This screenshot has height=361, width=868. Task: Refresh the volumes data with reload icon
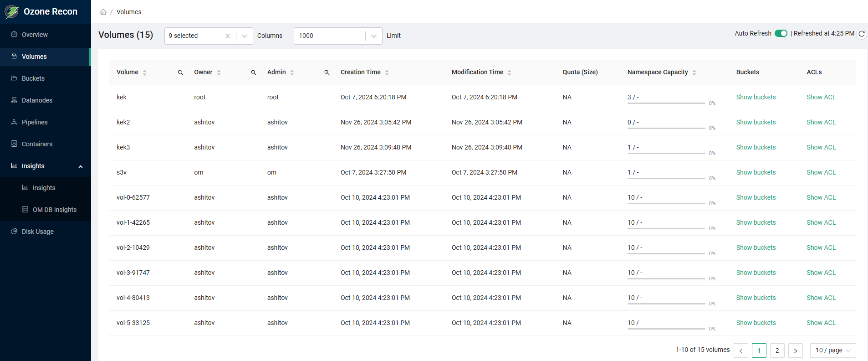[862, 34]
